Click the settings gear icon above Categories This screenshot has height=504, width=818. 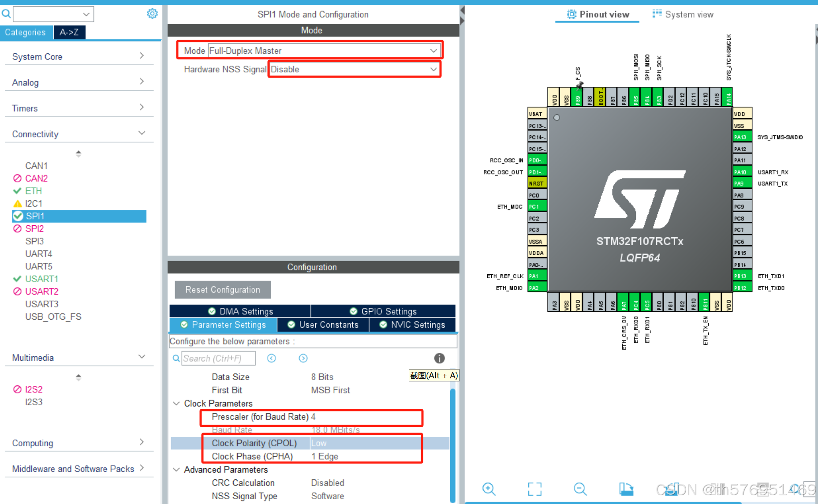point(152,13)
